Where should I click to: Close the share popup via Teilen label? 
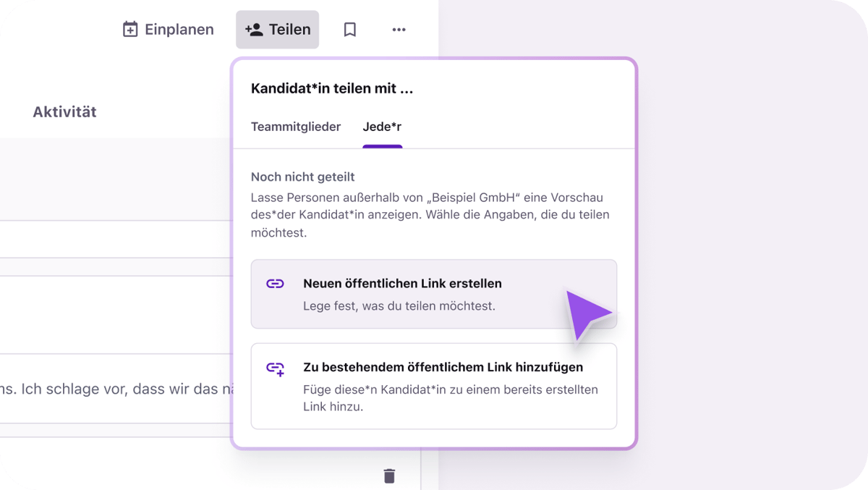(x=289, y=30)
